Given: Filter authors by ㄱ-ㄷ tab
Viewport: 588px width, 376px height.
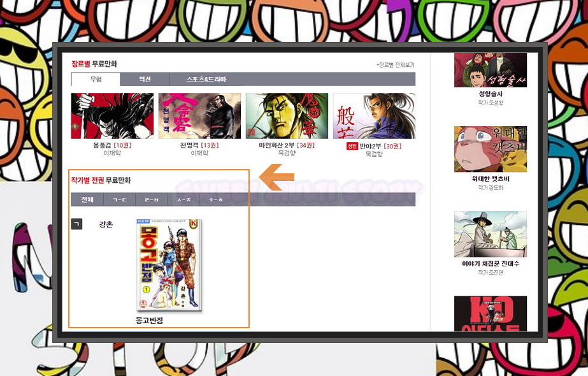Looking at the screenshot, I should pyautogui.click(x=120, y=199).
